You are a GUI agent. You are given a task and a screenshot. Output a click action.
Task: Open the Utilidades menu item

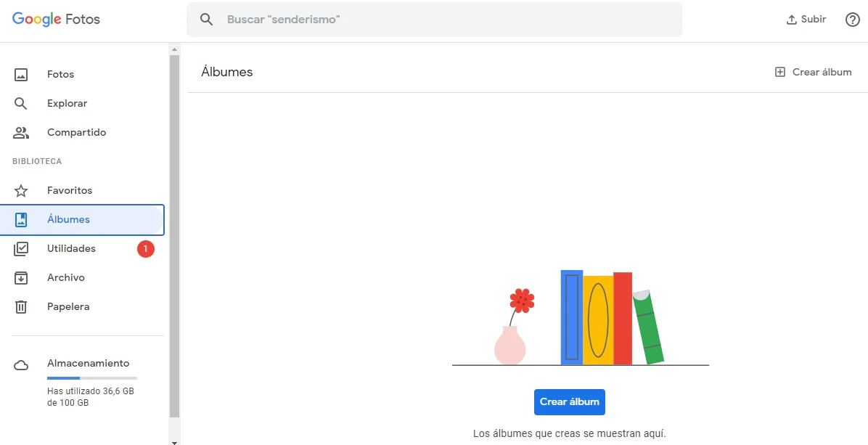(x=71, y=249)
